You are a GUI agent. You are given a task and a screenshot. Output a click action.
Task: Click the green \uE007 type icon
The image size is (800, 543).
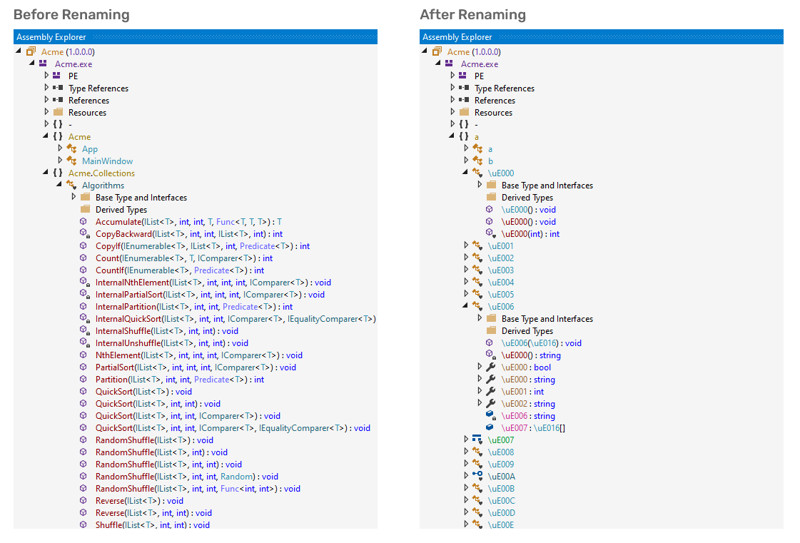(x=477, y=439)
